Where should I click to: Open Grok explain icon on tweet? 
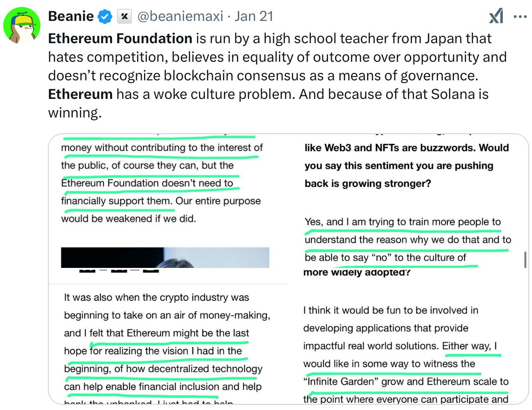[x=496, y=17]
